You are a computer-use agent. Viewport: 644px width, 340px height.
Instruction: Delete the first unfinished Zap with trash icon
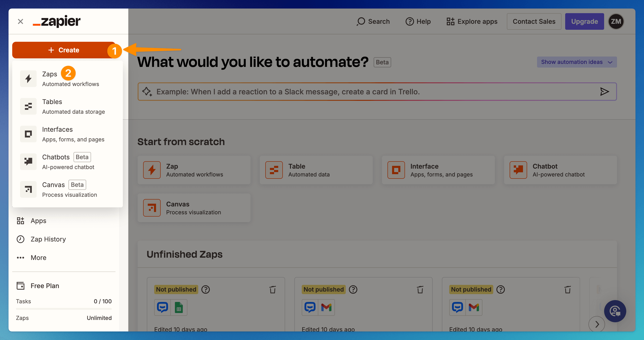(272, 289)
